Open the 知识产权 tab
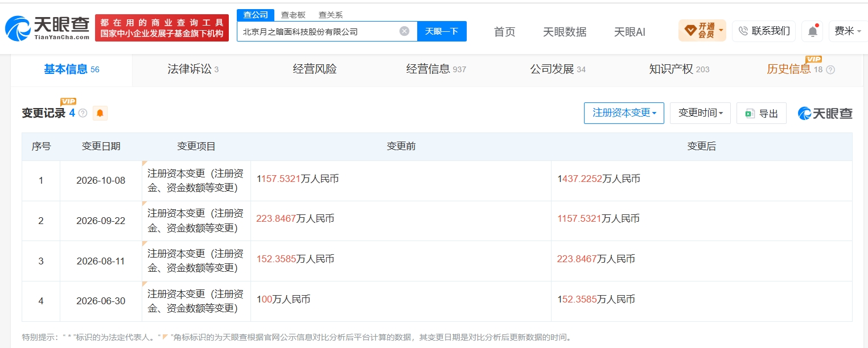 (x=679, y=70)
